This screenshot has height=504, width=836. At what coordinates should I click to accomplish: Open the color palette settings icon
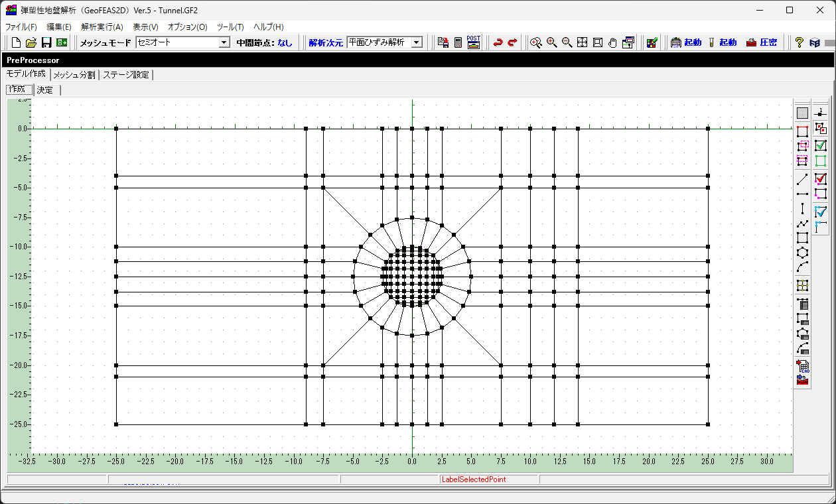click(652, 42)
